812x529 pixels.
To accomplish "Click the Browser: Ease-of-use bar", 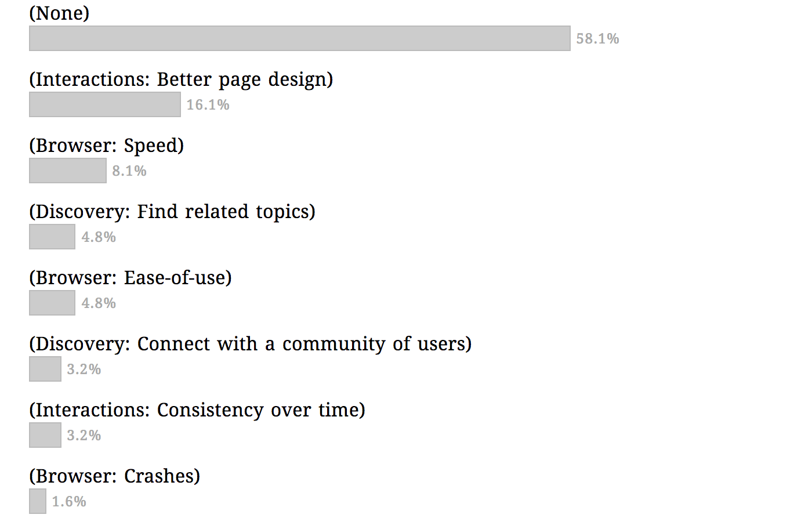I will tap(52, 303).
